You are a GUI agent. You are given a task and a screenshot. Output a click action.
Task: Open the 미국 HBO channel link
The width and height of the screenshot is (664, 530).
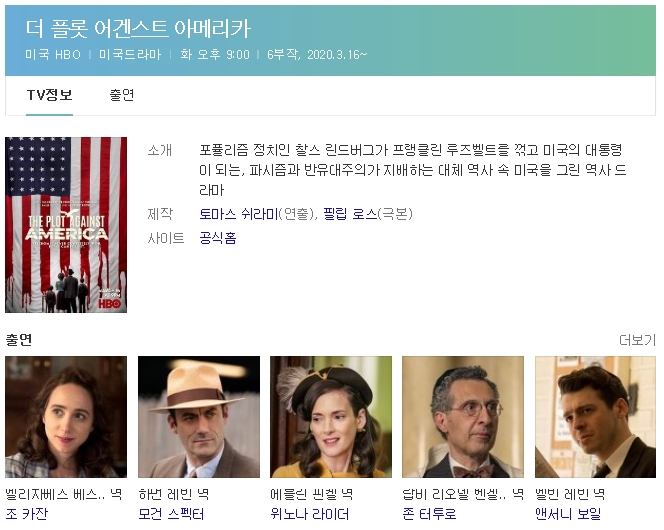point(53,54)
